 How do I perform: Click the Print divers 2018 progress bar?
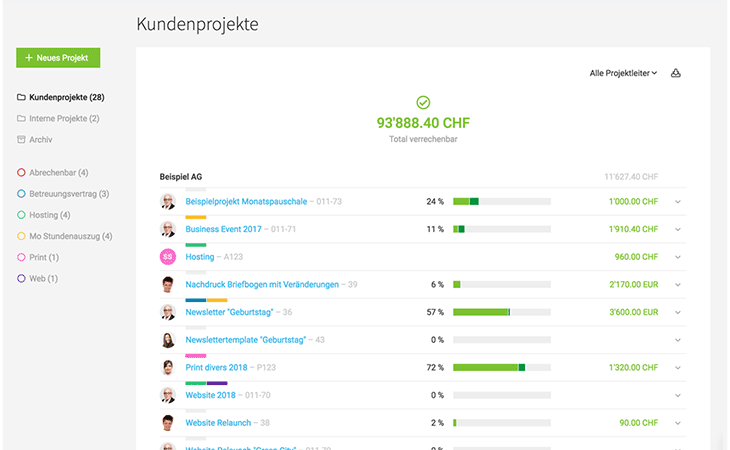pos(501,367)
